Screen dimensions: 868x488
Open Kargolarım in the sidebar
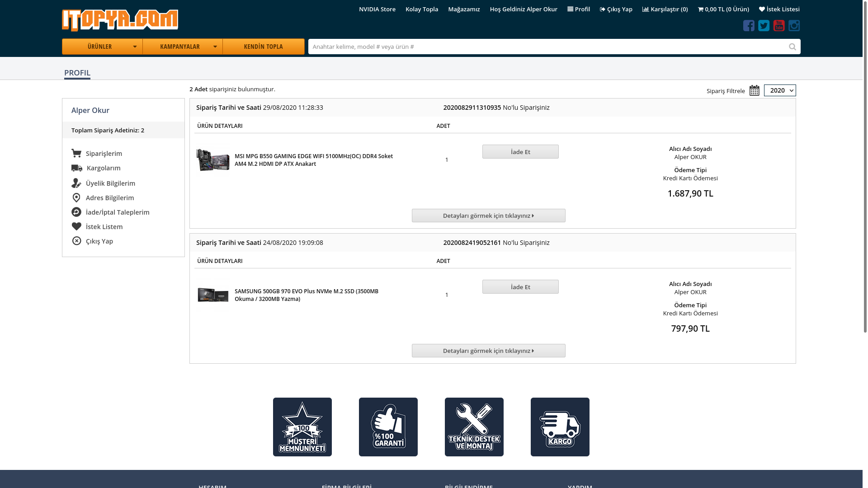pyautogui.click(x=104, y=168)
